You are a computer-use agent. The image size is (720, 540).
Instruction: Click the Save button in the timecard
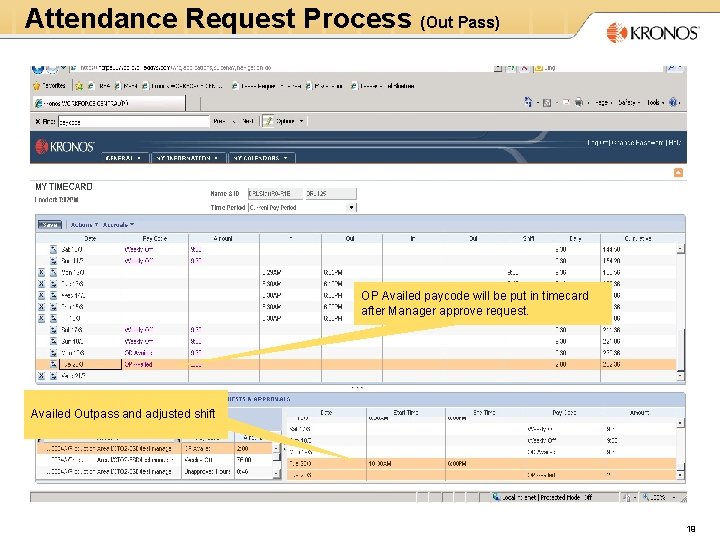(50, 225)
